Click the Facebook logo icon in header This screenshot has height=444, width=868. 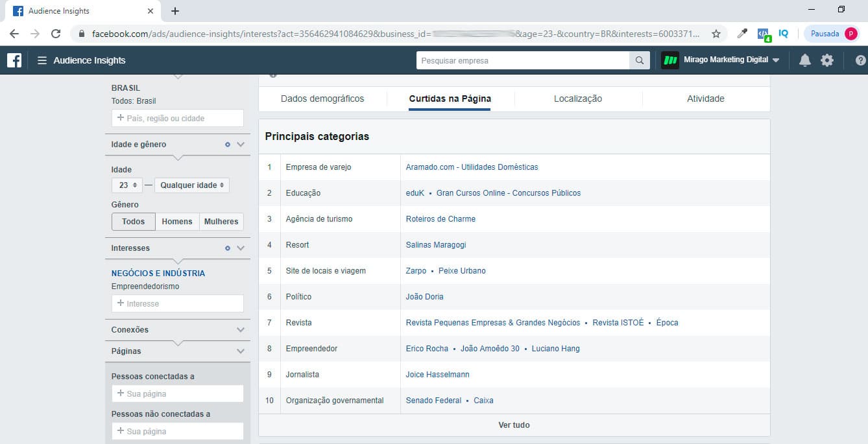coord(14,60)
